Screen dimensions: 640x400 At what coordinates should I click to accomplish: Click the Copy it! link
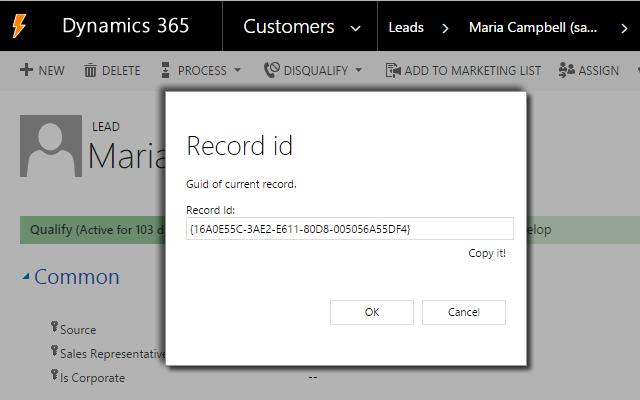coord(487,253)
